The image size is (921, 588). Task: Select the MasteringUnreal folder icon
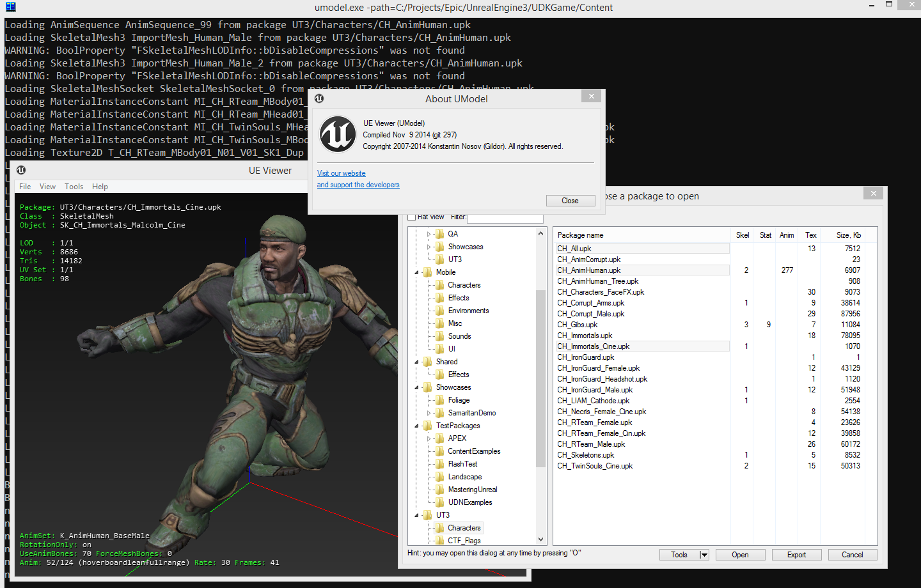(x=440, y=490)
